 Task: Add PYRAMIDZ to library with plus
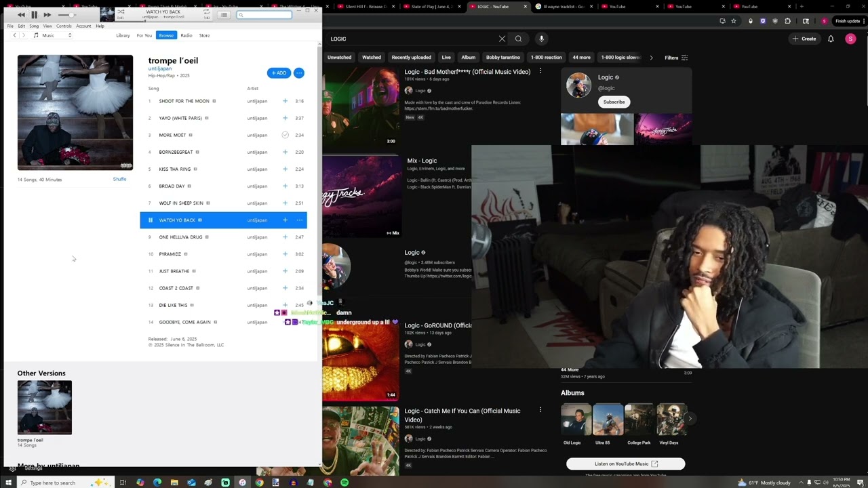(x=285, y=254)
